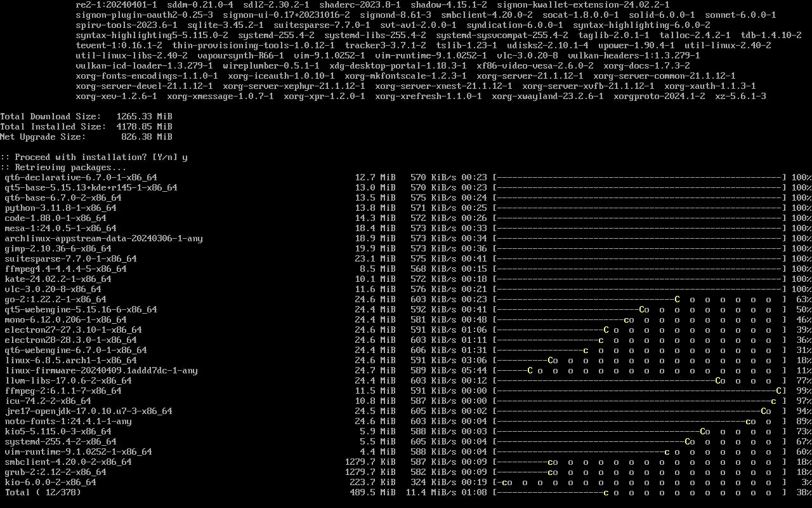Click the 'Total ( 12/378)' summary label
This screenshot has width=812, height=508.
click(x=43, y=492)
